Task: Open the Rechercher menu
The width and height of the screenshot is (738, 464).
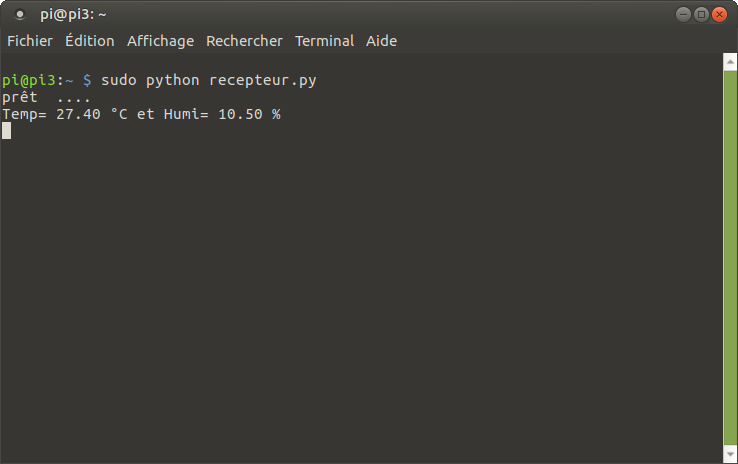Action: pos(244,41)
